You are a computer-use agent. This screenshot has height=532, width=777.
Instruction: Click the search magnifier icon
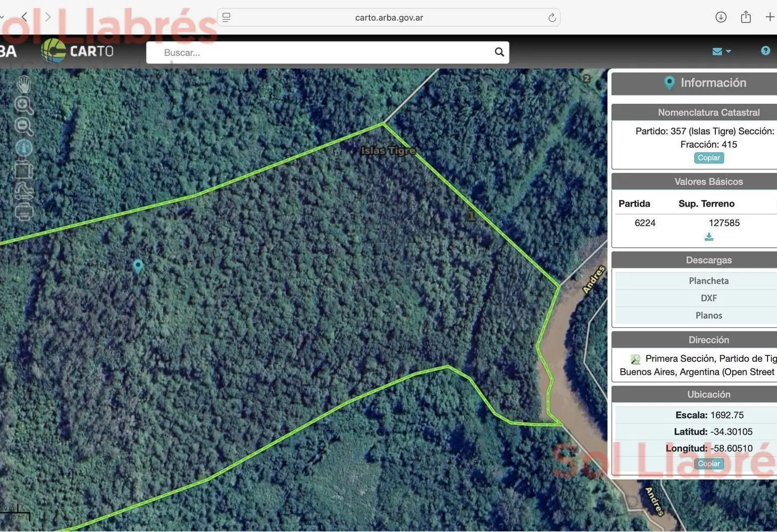tap(499, 52)
